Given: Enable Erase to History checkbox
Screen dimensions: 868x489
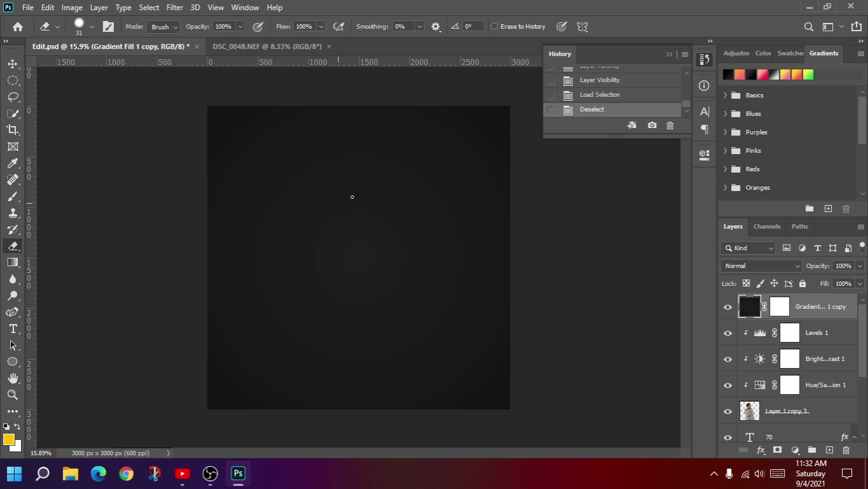Looking at the screenshot, I should tap(494, 27).
